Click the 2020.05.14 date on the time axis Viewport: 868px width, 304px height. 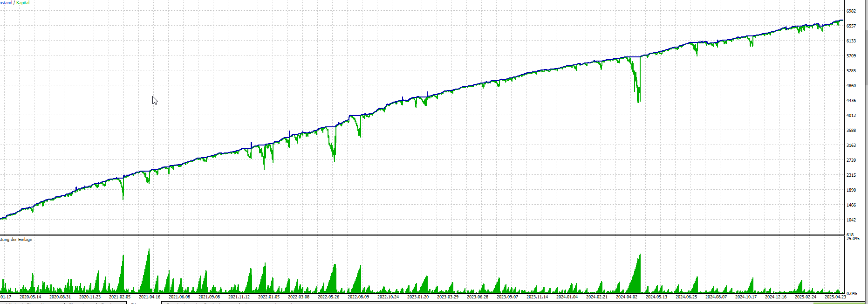pyautogui.click(x=30, y=297)
